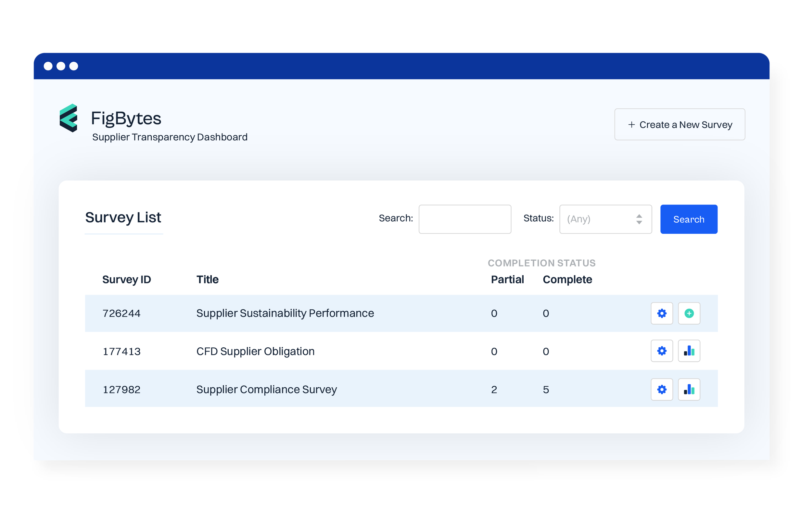Select the Survey List tab heading
Viewport: 812px width, 522px height.
tap(123, 217)
